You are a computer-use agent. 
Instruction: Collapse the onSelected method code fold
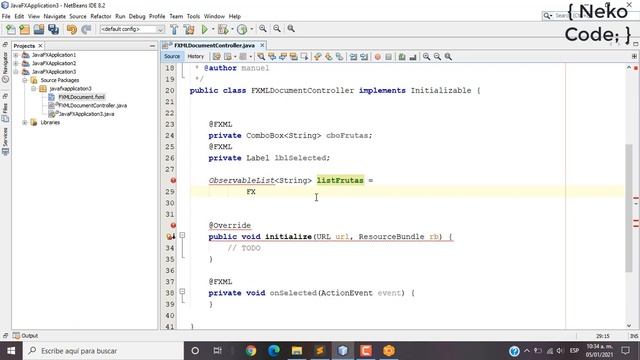coord(182,291)
